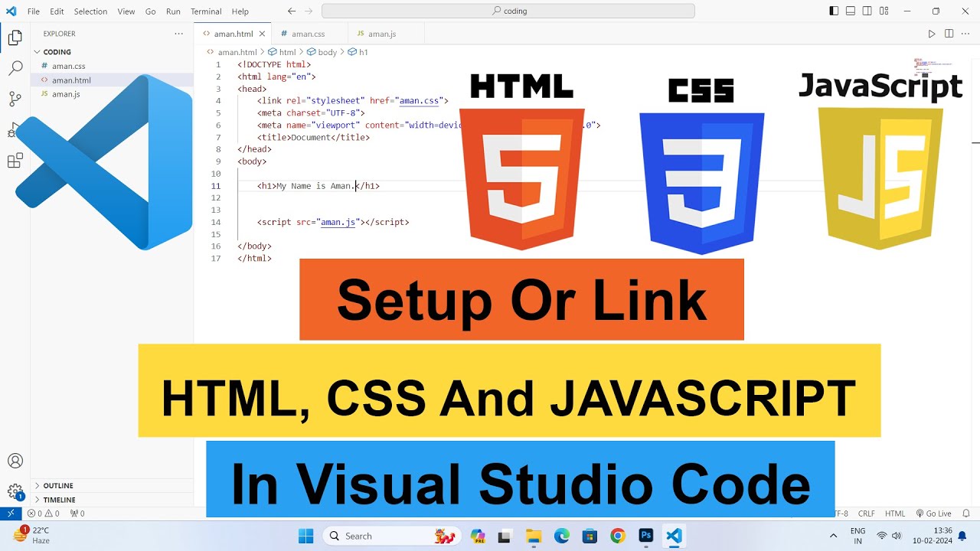Open Windows Start menu
This screenshot has width=980, height=551.
pos(305,536)
